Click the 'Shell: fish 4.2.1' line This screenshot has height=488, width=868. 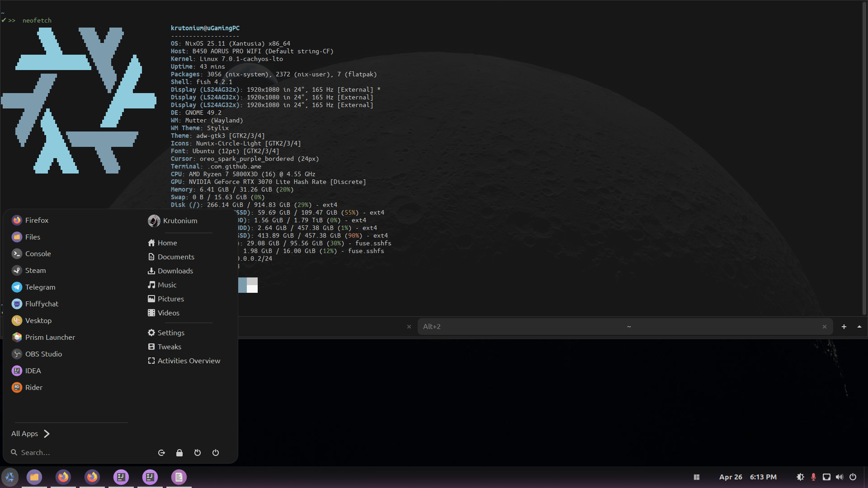point(202,82)
